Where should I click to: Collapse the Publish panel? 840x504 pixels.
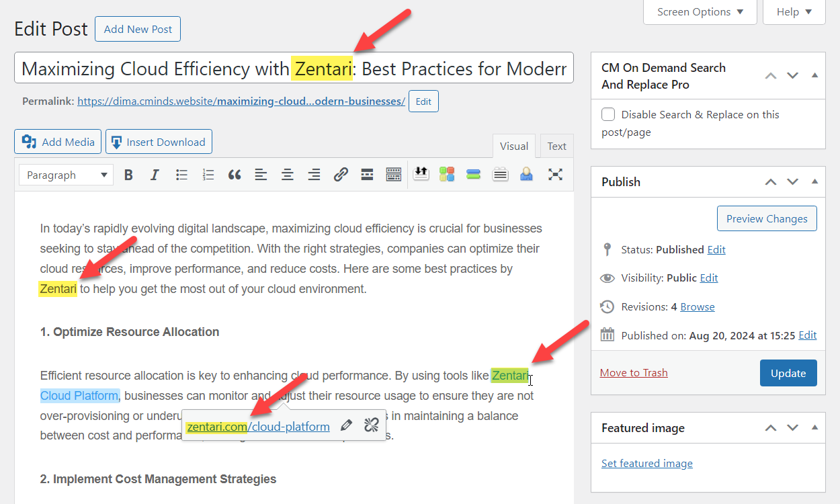814,181
